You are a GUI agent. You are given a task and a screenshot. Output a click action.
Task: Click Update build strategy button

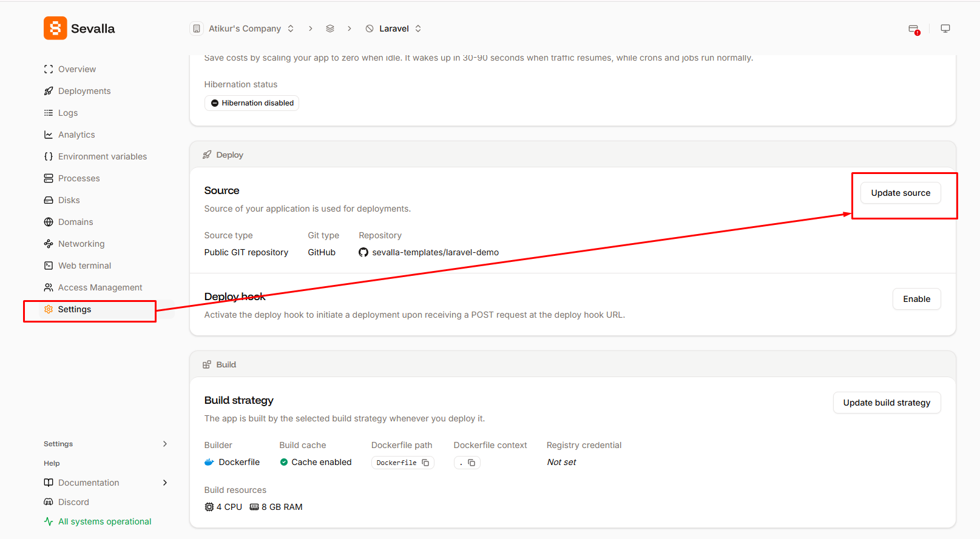click(x=887, y=403)
